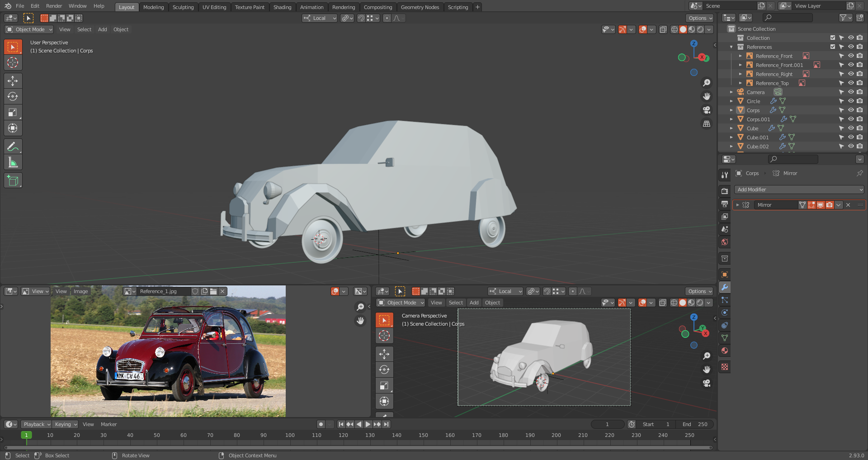Open the Object Mode dropdown in main viewport
This screenshot has width=868, height=460.
click(29, 29)
